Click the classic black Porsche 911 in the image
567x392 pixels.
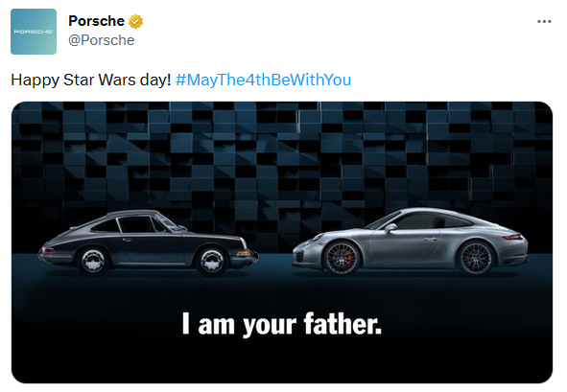click(148, 242)
